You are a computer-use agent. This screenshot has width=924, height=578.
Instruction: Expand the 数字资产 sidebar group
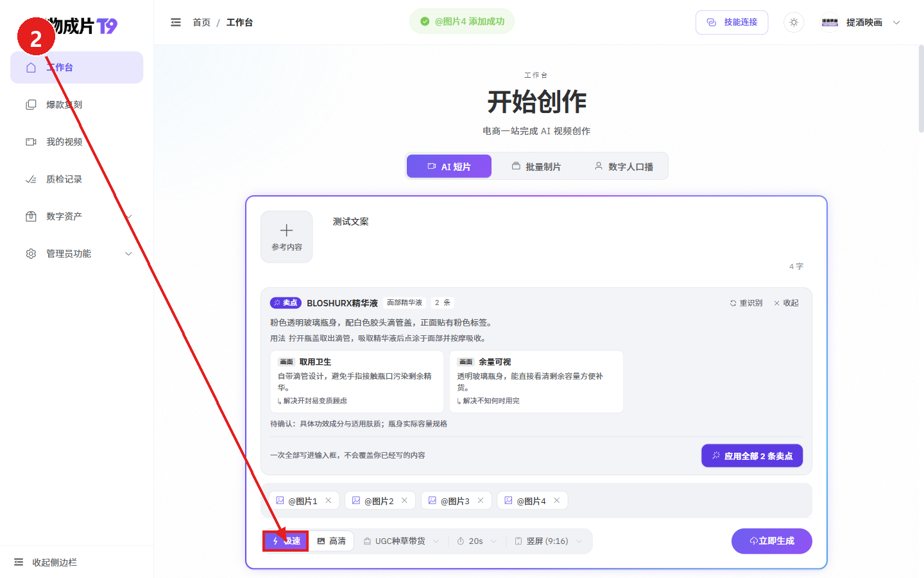[x=77, y=216]
